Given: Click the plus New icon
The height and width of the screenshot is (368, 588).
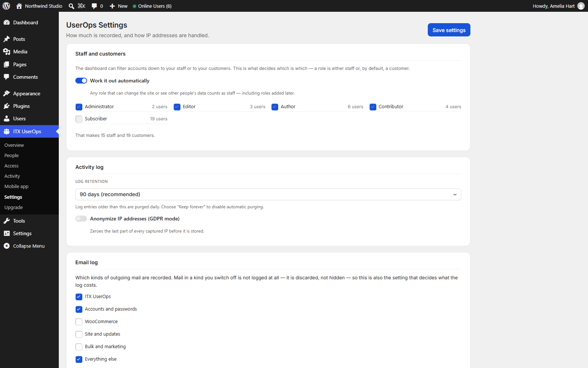Looking at the screenshot, I should tap(112, 6).
